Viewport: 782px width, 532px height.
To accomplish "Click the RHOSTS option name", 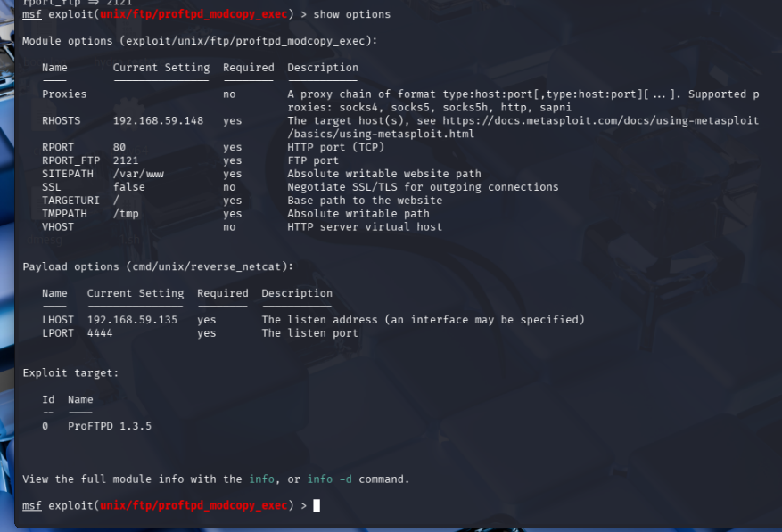I will coord(61,120).
